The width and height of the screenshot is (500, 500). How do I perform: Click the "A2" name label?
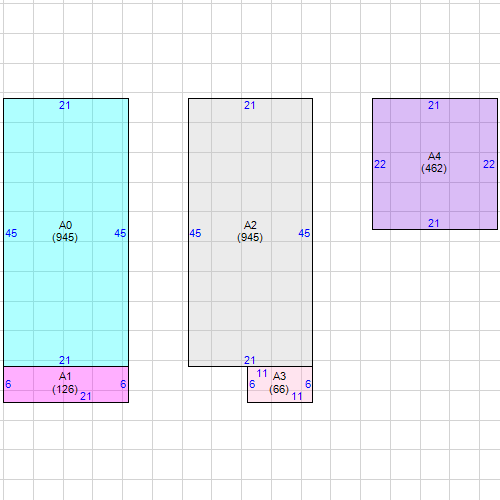pos(250,225)
